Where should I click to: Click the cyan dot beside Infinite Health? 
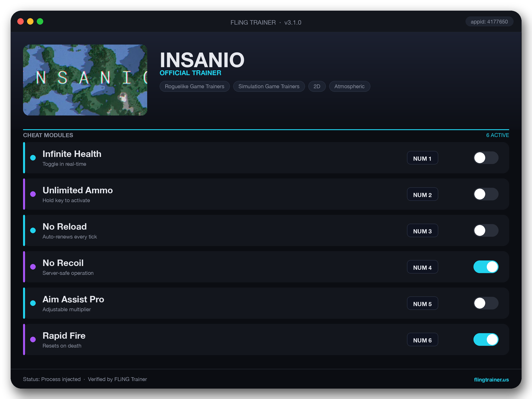click(33, 158)
